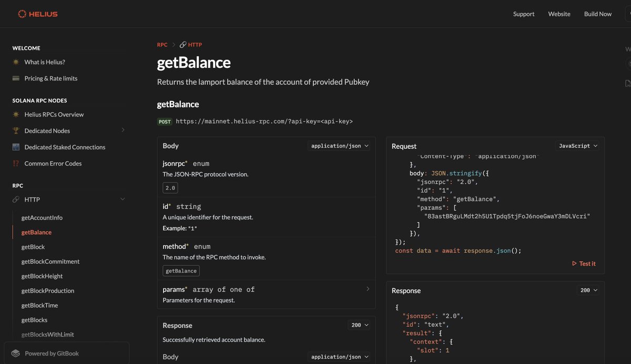Click the card icon beside Pricing & Rate limits
631x364 pixels.
pos(16,78)
